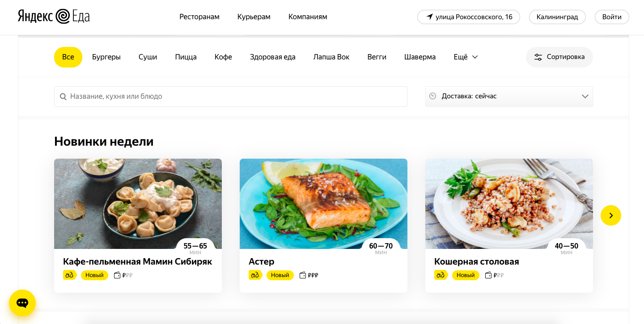Click the wallet price icon under Кошерная столовая

click(x=489, y=275)
